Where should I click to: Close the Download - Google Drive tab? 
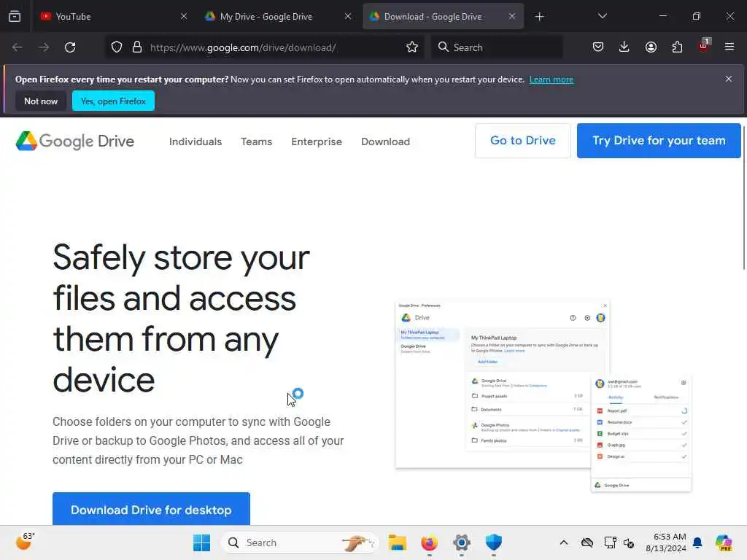tap(511, 17)
